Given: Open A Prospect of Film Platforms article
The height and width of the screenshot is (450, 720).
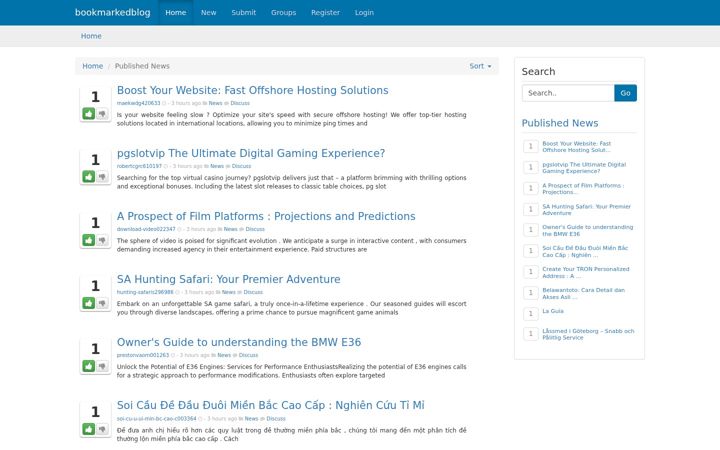Looking at the screenshot, I should coord(266,216).
